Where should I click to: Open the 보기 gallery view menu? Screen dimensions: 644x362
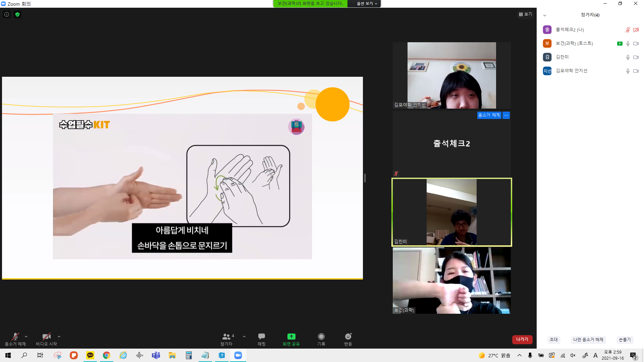coord(525,14)
